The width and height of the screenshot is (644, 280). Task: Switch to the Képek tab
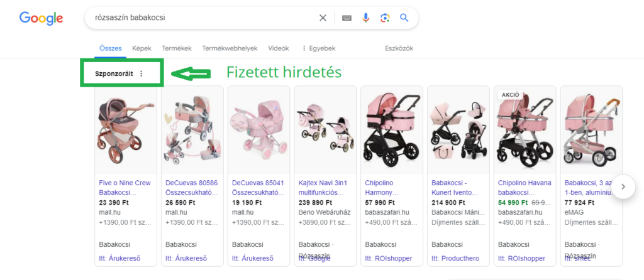pos(141,48)
